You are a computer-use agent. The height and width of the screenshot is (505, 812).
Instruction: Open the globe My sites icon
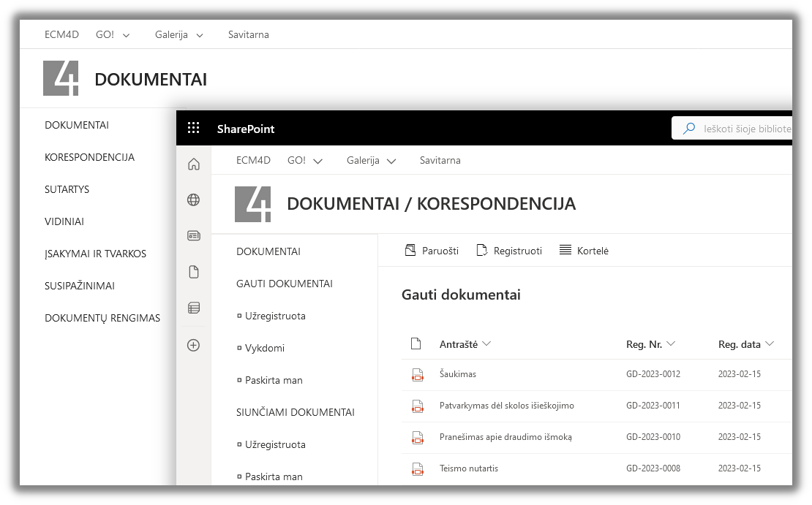(x=194, y=200)
